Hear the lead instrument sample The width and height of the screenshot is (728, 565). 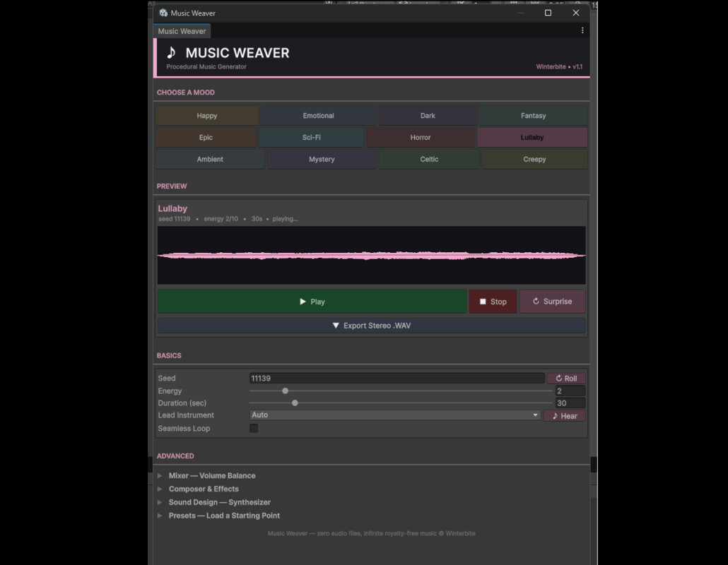click(x=565, y=416)
